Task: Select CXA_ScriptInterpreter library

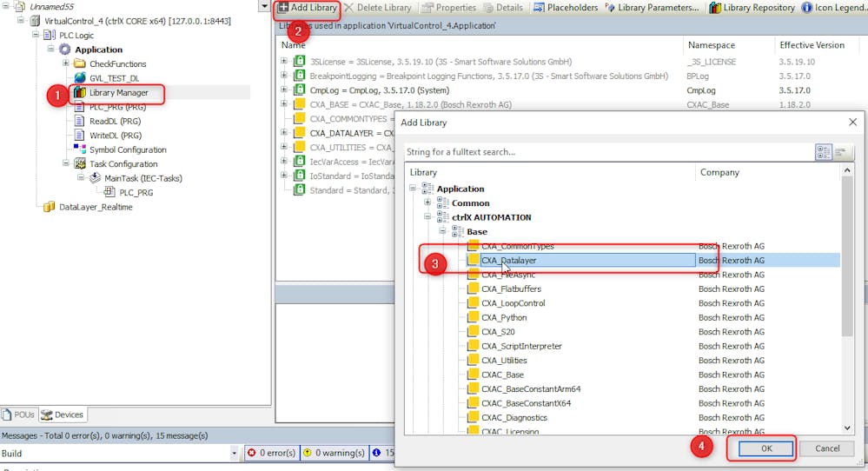Action: [x=521, y=346]
